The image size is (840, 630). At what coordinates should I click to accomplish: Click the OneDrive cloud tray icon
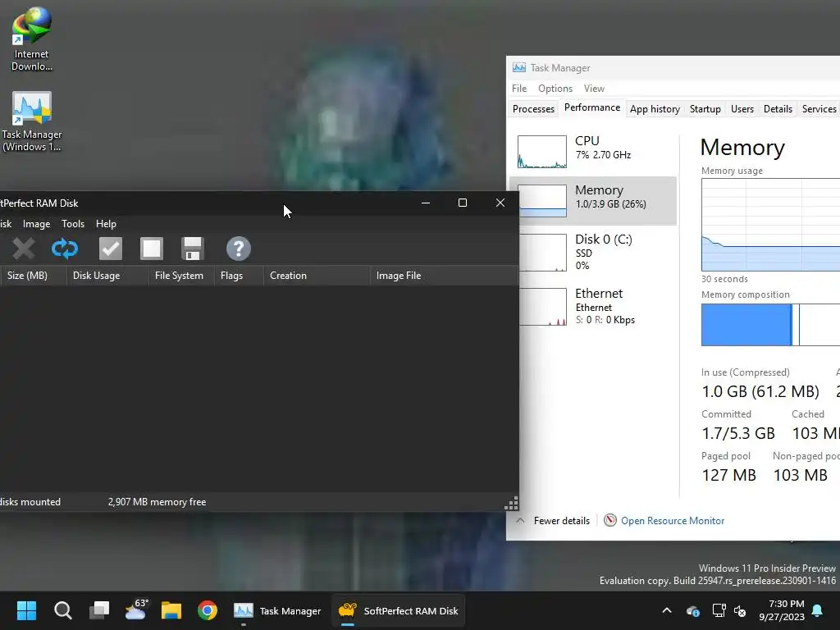click(x=692, y=610)
